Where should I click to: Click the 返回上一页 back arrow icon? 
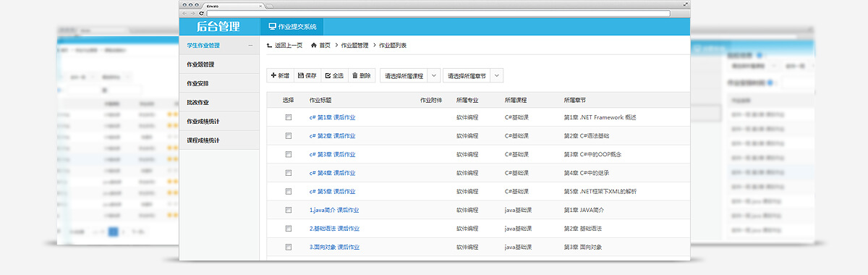(269, 45)
